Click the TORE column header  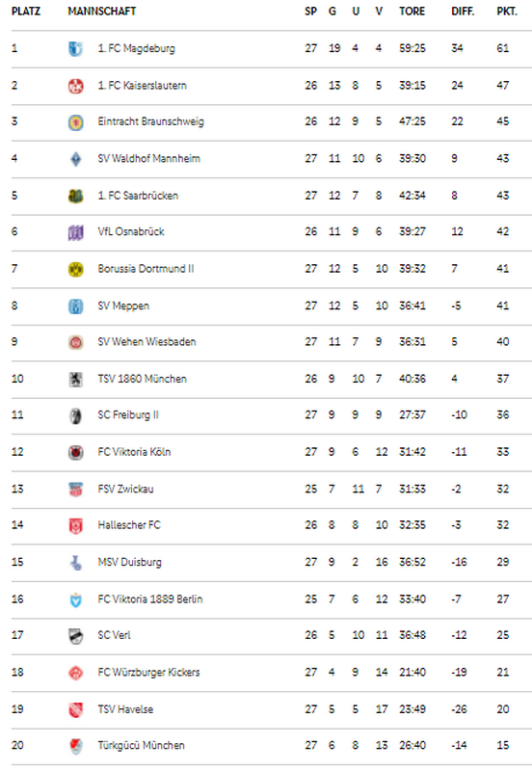412,12
